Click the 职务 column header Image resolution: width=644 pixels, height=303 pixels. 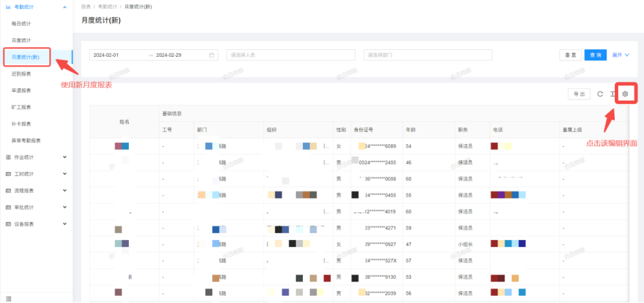472,130
